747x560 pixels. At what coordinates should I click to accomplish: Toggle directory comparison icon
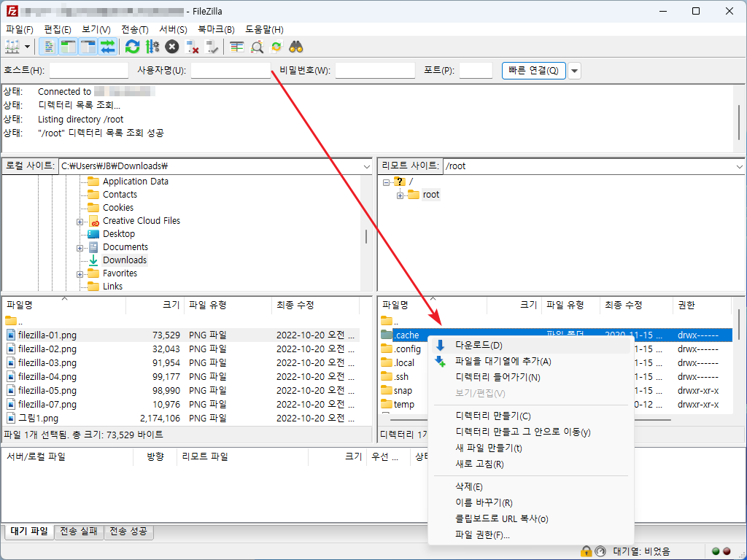click(257, 47)
